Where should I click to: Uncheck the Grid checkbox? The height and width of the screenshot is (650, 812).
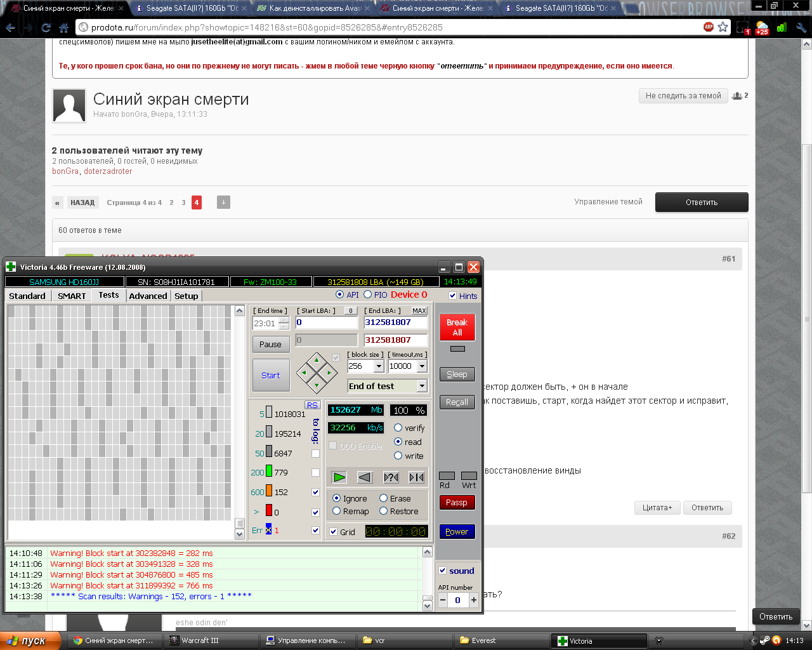pyautogui.click(x=334, y=532)
